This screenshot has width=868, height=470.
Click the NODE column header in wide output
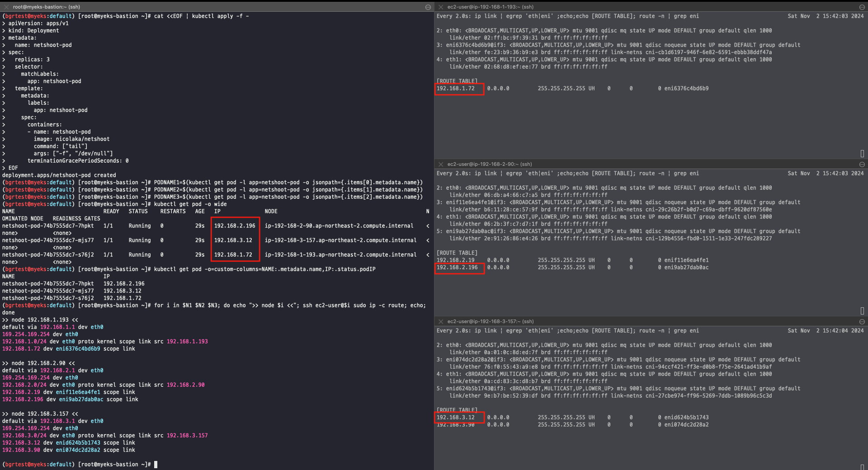tap(271, 211)
